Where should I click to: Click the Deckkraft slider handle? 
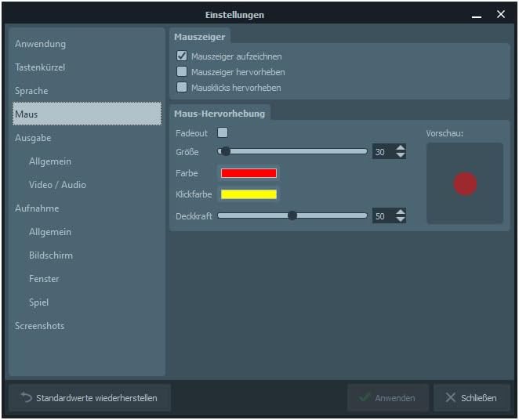click(292, 215)
